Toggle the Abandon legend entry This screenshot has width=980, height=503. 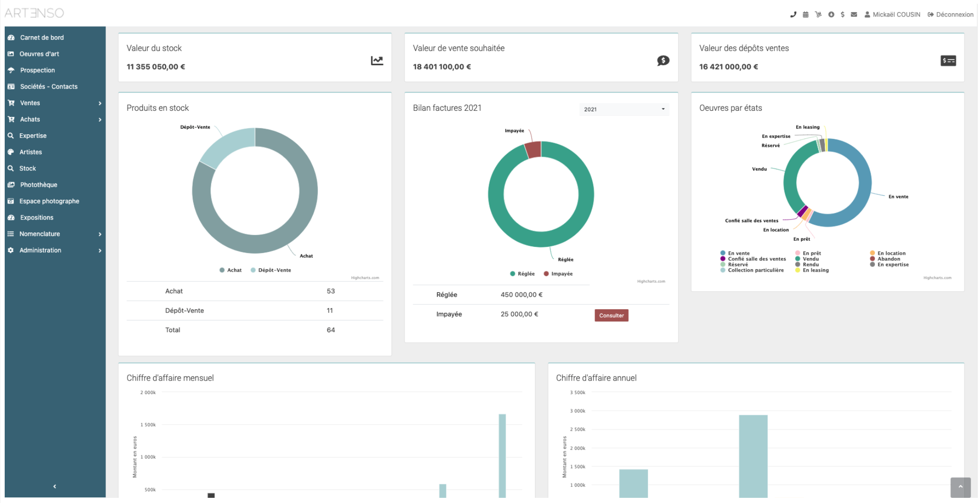(x=885, y=259)
